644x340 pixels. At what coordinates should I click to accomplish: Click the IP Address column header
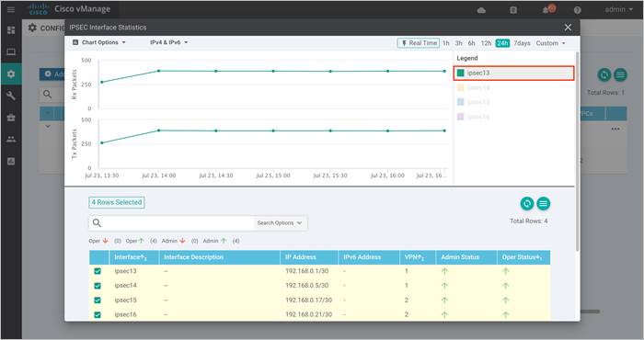[309, 257]
